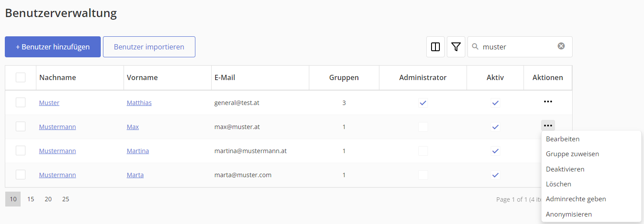The height and width of the screenshot is (224, 644).
Task: Click the search magnifier icon
Action: click(x=475, y=46)
